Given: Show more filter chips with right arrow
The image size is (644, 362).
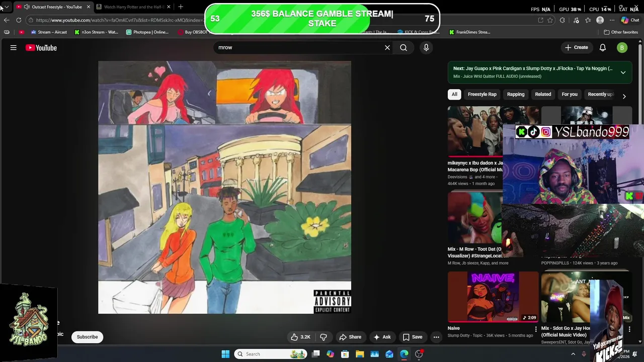Looking at the screenshot, I should pos(624,96).
